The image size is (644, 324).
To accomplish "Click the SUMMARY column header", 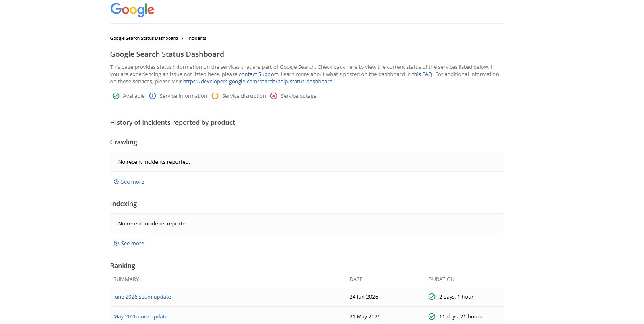I will pyautogui.click(x=126, y=279).
